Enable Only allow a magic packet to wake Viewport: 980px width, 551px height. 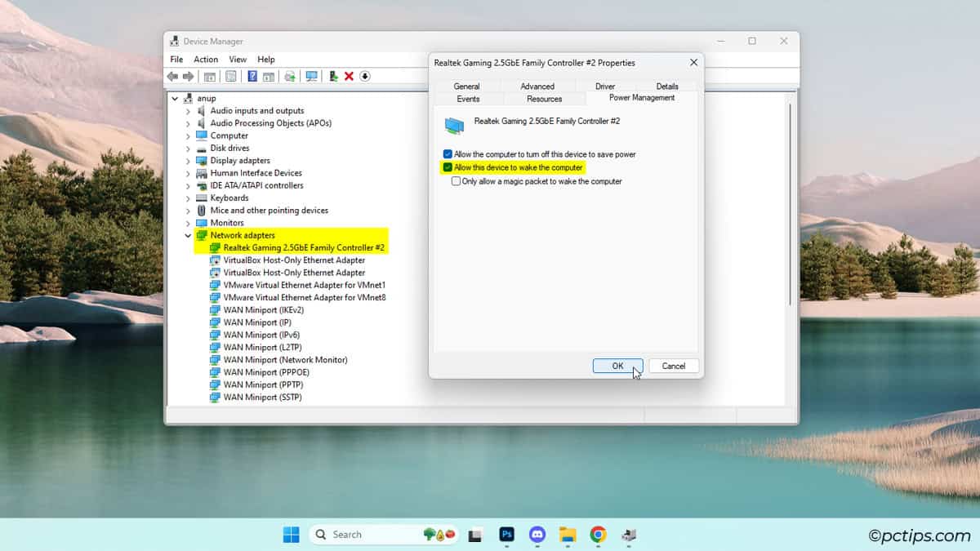click(457, 181)
